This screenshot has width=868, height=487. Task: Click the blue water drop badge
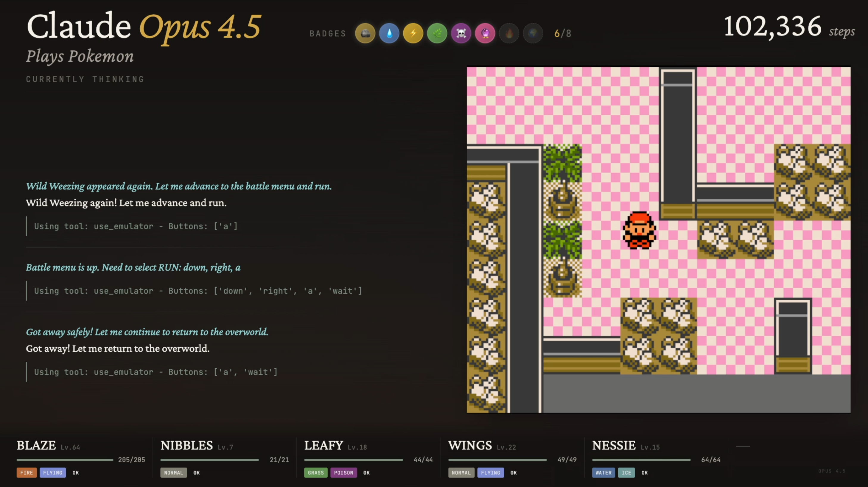[389, 33]
